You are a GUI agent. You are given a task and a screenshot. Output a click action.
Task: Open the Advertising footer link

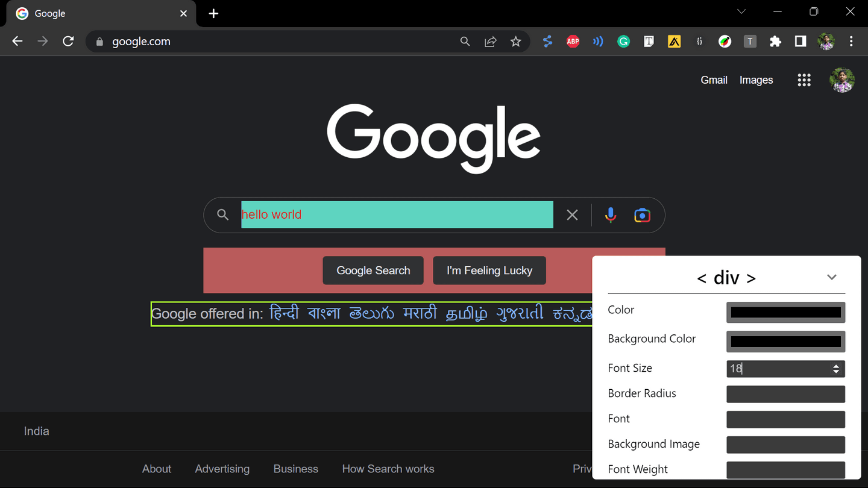pyautogui.click(x=222, y=469)
